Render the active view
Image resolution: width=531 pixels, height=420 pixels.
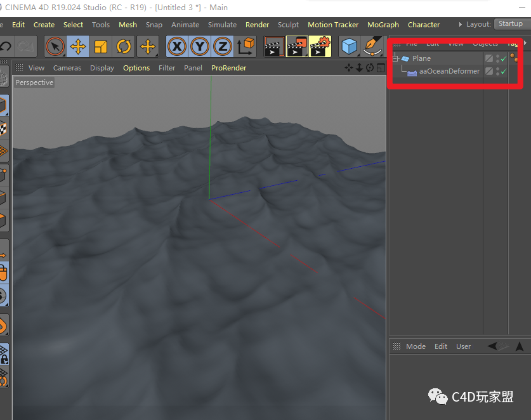pos(274,46)
